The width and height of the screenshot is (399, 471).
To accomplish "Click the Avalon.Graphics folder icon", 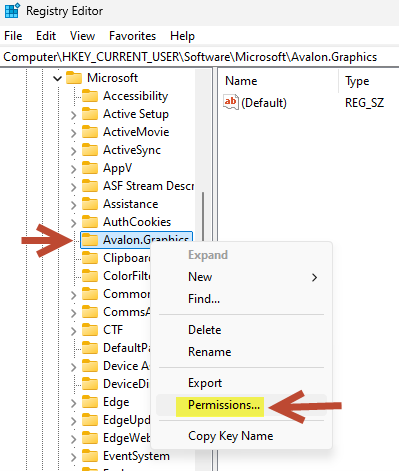I will point(90,240).
